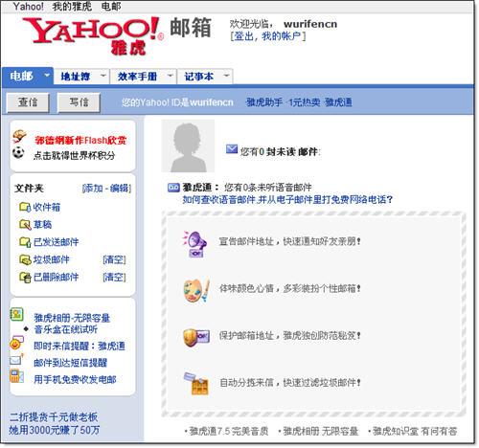Open 体味颜色心情 color theme link
Screen dimensions: 479x448
(x=290, y=288)
